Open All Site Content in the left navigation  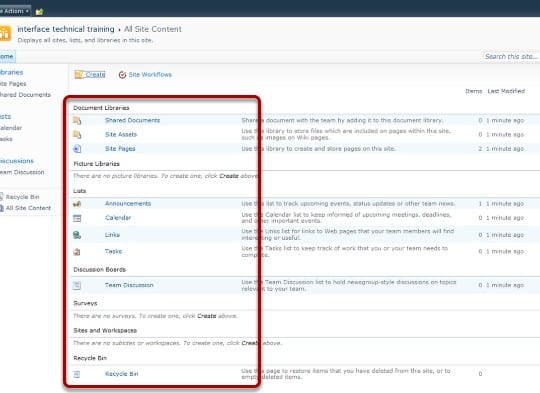[28, 208]
